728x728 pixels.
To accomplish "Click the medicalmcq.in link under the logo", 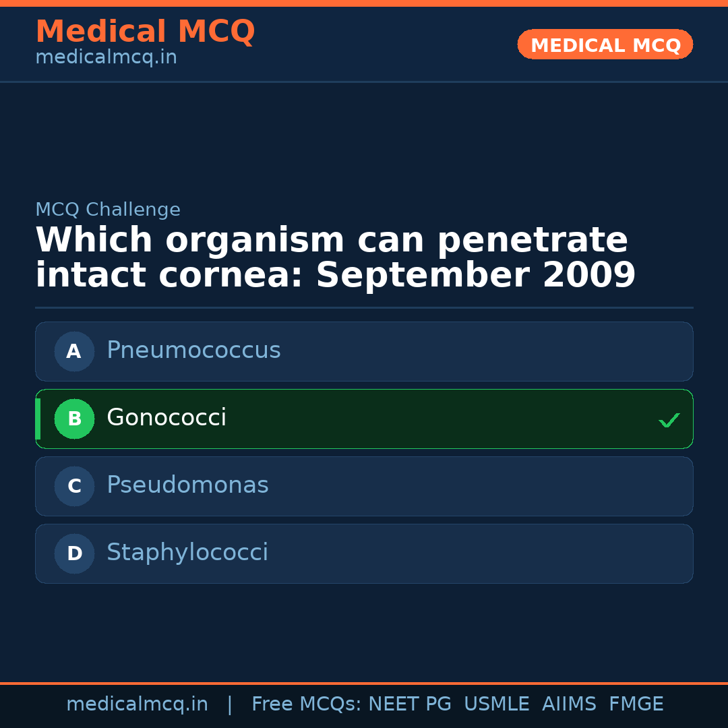I will tap(105, 57).
